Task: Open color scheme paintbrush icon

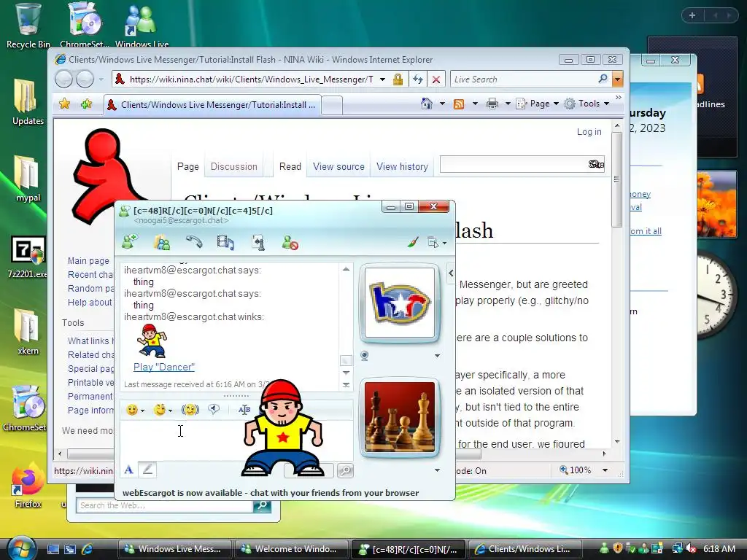Action: click(x=413, y=242)
